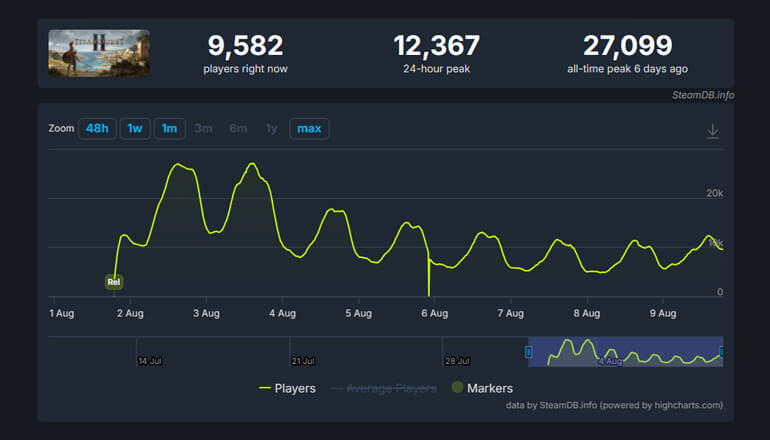Pick the 6m zoom option
The width and height of the screenshot is (770, 440).
[238, 129]
